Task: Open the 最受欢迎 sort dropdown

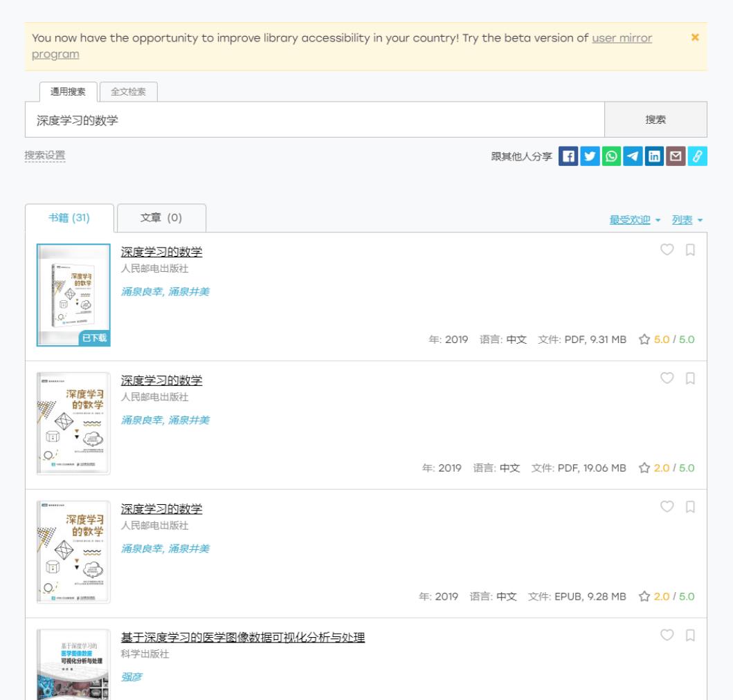Action: click(634, 220)
